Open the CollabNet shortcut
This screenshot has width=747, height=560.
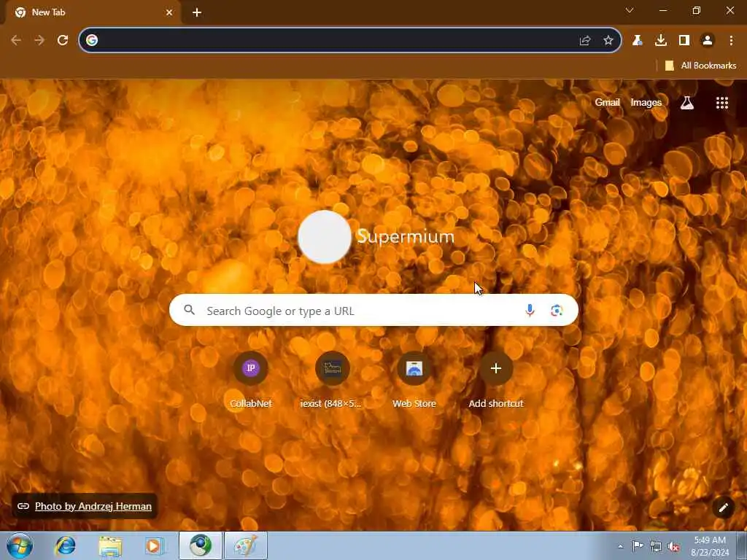click(251, 379)
